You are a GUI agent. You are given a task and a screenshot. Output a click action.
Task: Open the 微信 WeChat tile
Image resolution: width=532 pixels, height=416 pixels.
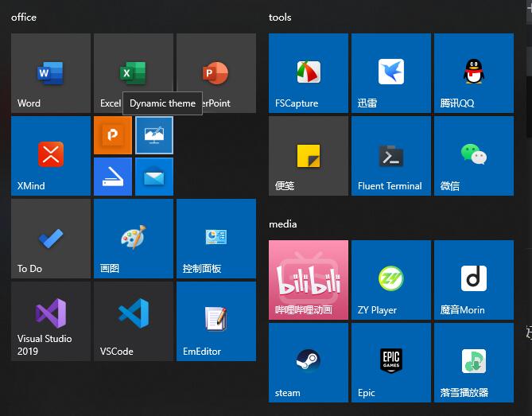[x=473, y=156]
